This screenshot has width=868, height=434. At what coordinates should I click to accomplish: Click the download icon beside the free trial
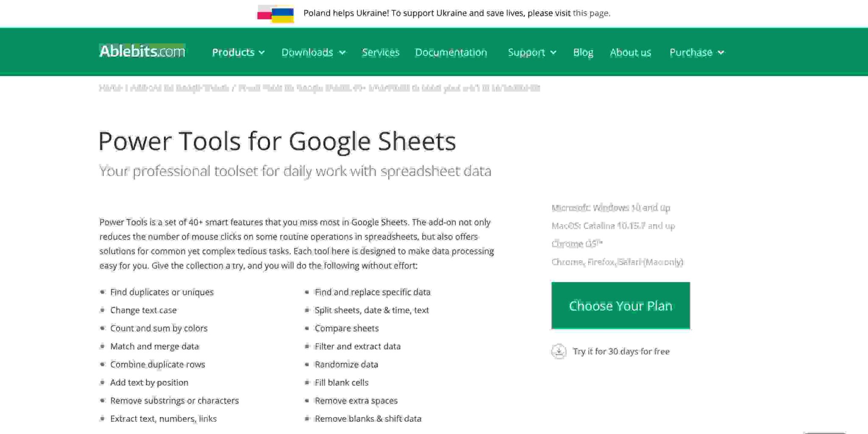coord(559,351)
